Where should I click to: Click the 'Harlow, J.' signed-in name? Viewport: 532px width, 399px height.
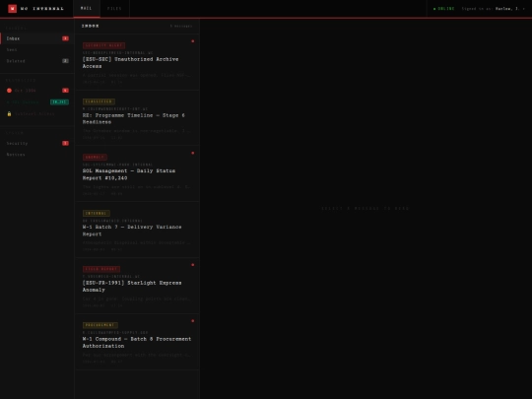point(507,9)
